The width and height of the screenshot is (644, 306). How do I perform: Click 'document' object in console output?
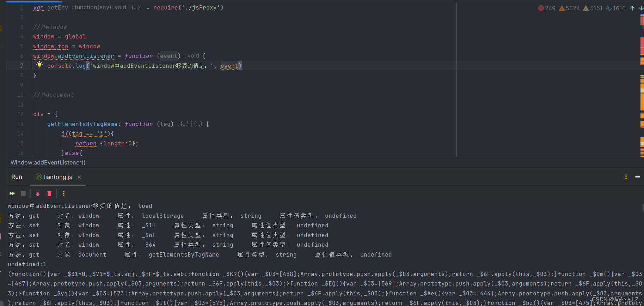click(x=92, y=255)
